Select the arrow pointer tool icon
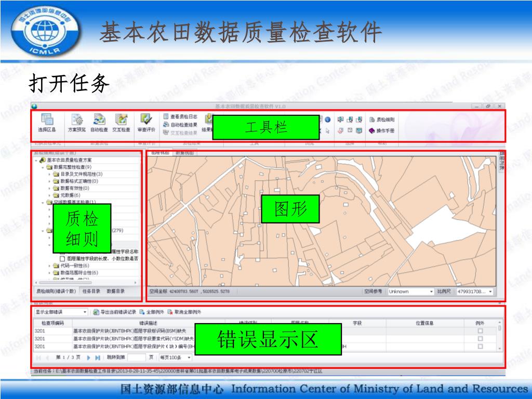This screenshot has width=532, height=399. [x=327, y=130]
